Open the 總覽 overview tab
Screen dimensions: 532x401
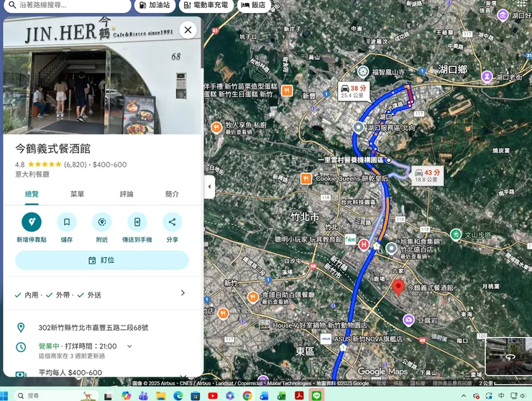[x=32, y=194]
